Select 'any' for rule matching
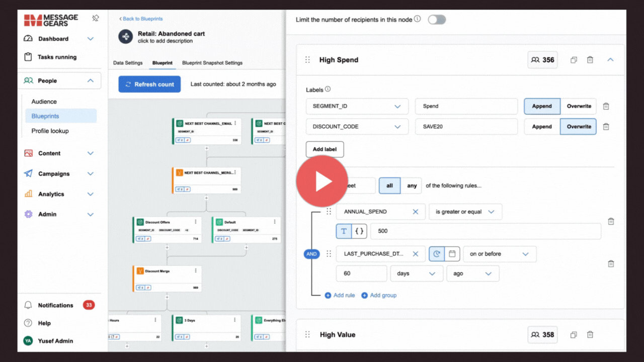Screen dimensions: 644x362 coord(412,186)
